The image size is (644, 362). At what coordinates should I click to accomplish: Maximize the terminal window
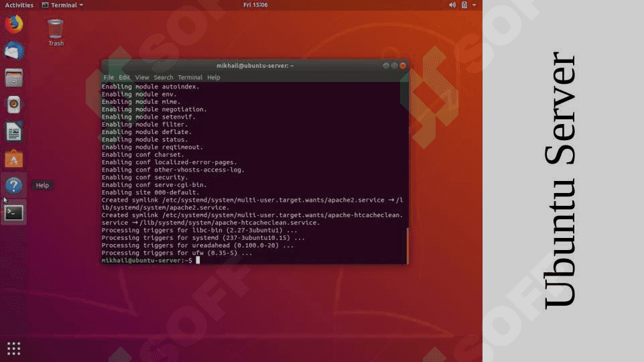(394, 65)
